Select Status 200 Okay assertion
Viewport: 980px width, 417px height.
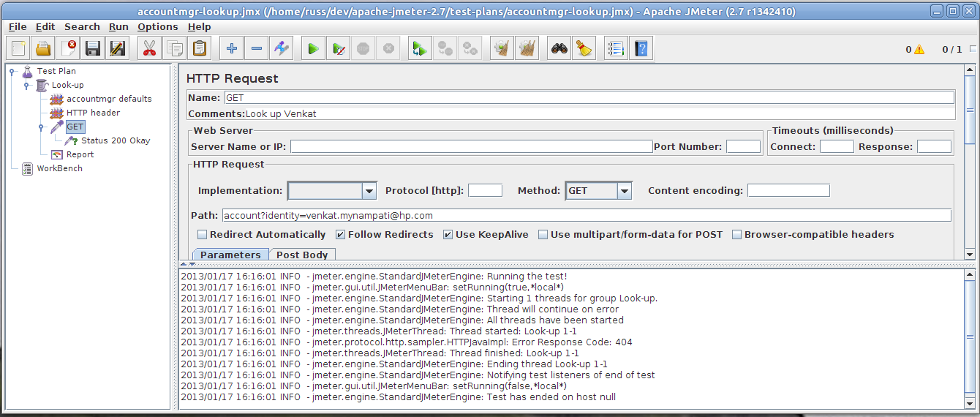click(116, 140)
